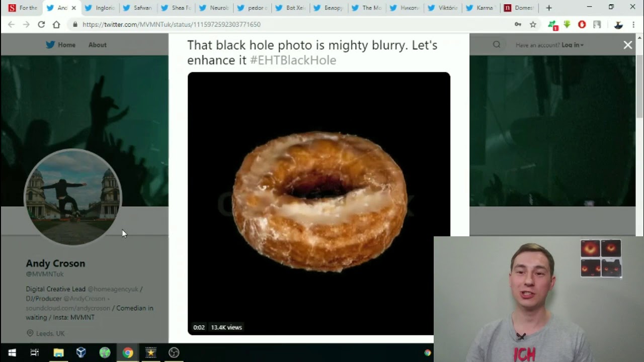Viewport: 644px width, 362px height.
Task: Switch to the 'Shea F' tab
Action: point(177,8)
